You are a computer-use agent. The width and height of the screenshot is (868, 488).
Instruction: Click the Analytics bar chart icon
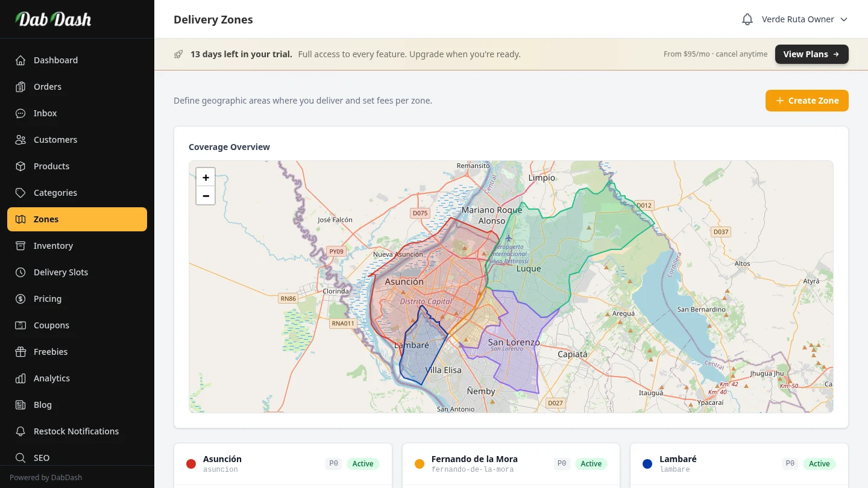click(20, 378)
